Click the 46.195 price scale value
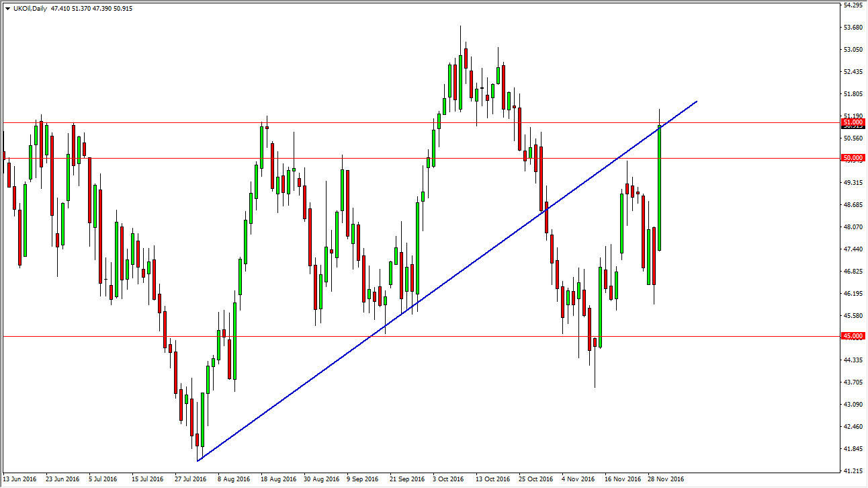 (853, 294)
